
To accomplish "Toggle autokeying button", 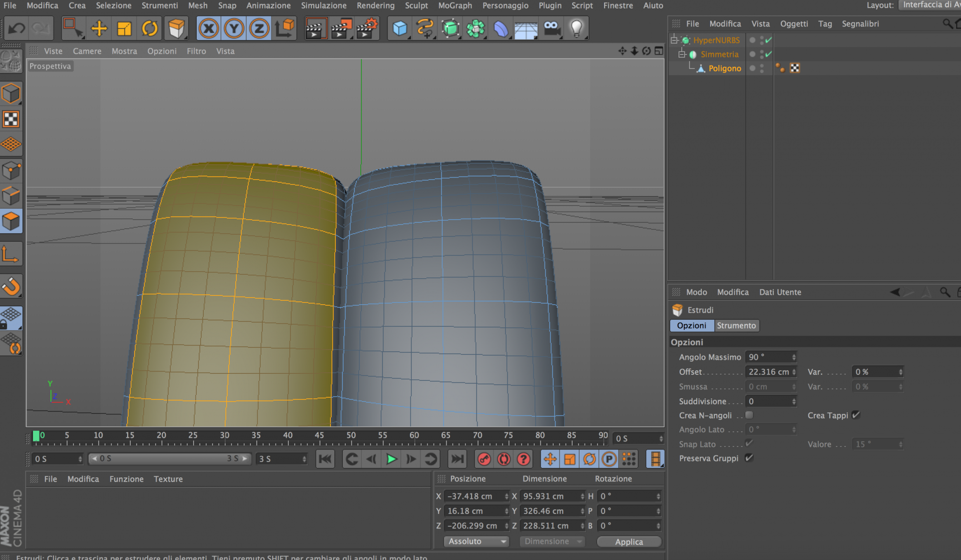I will [504, 459].
